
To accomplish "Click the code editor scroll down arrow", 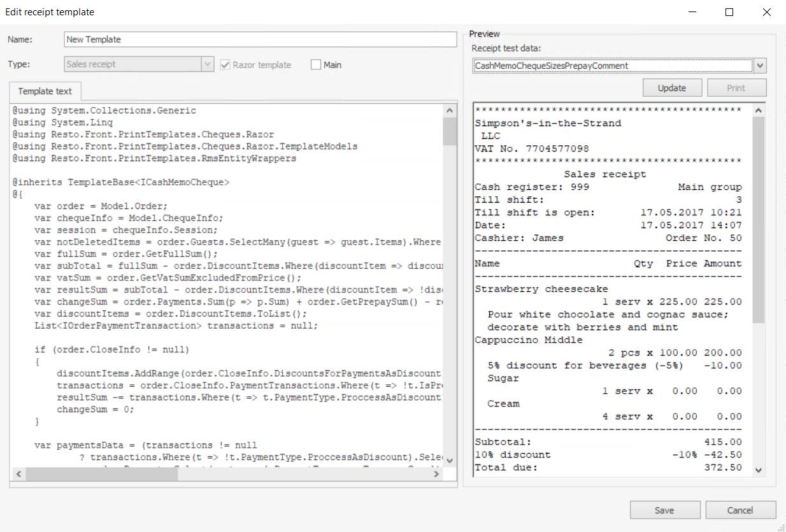I will 450,460.
